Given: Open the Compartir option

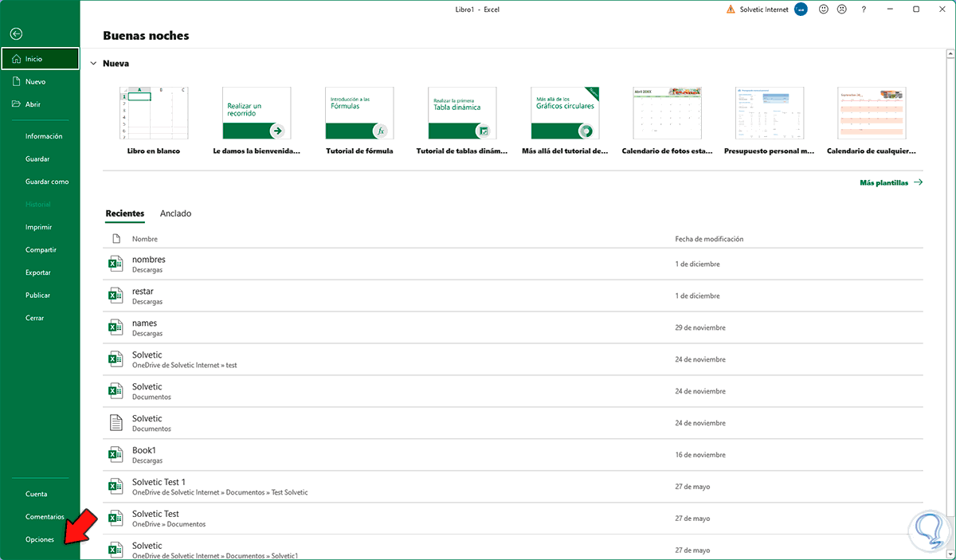Looking at the screenshot, I should click(41, 250).
